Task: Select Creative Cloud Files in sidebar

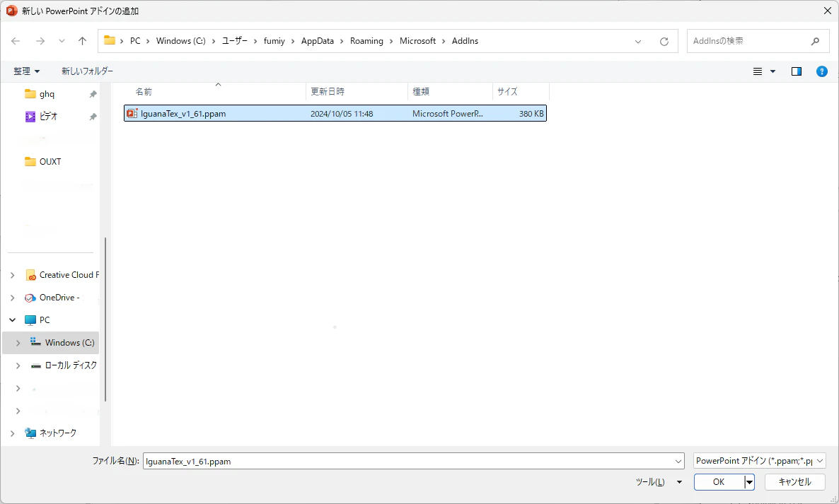Action: tap(62, 275)
